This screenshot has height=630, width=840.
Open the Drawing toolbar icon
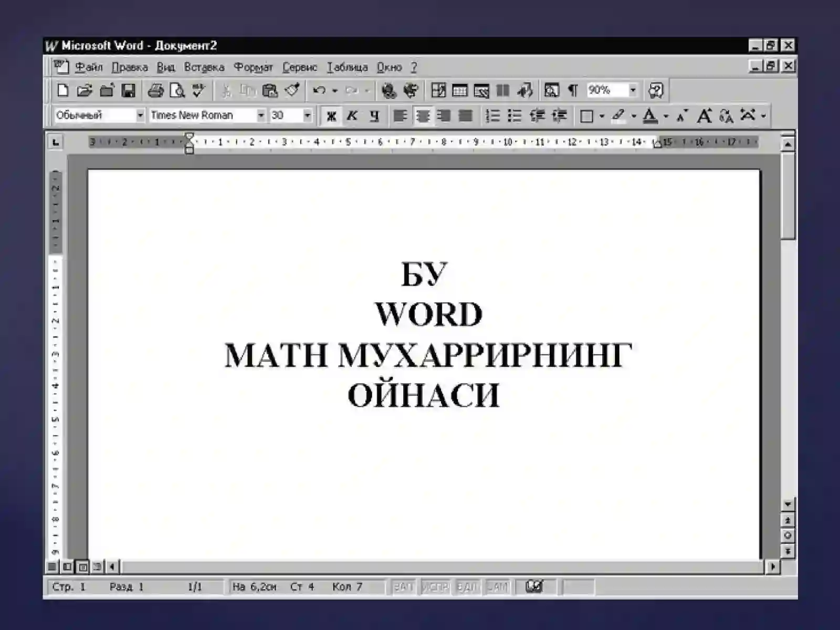click(x=524, y=90)
